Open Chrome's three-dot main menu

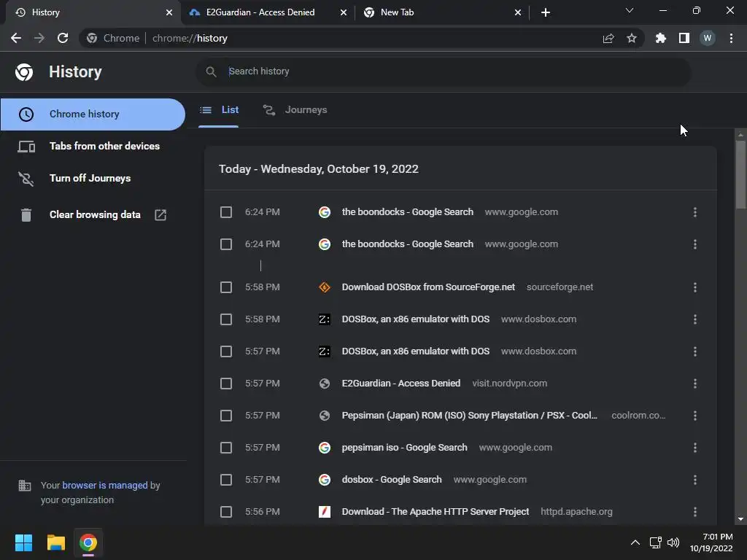(x=731, y=38)
